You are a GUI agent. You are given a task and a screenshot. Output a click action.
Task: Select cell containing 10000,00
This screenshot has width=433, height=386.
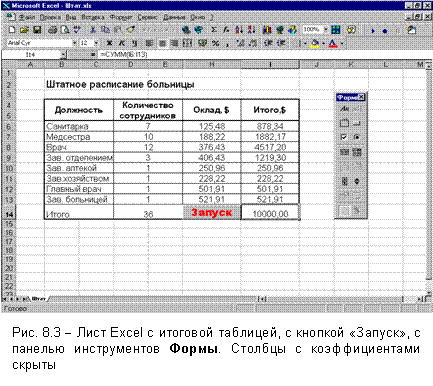tap(270, 212)
